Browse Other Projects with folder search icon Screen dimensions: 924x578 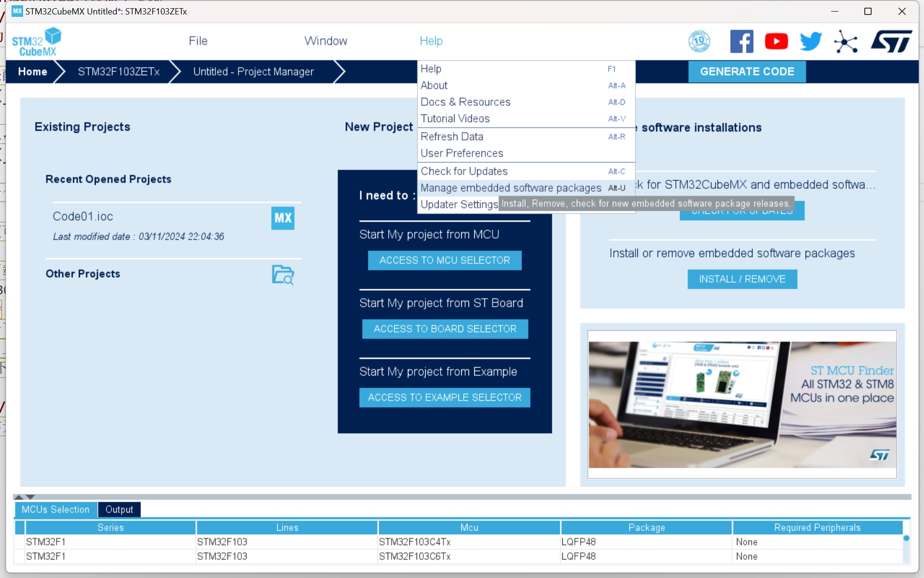click(x=283, y=275)
